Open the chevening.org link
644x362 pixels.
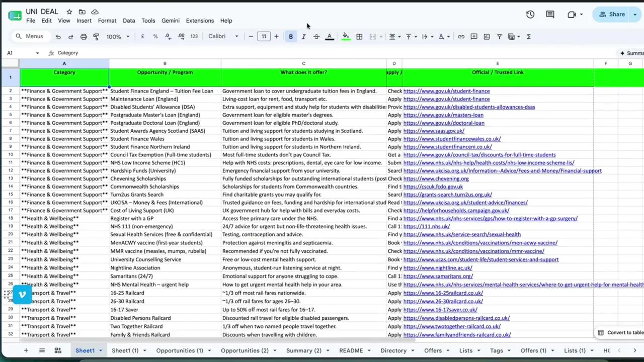[436, 178]
